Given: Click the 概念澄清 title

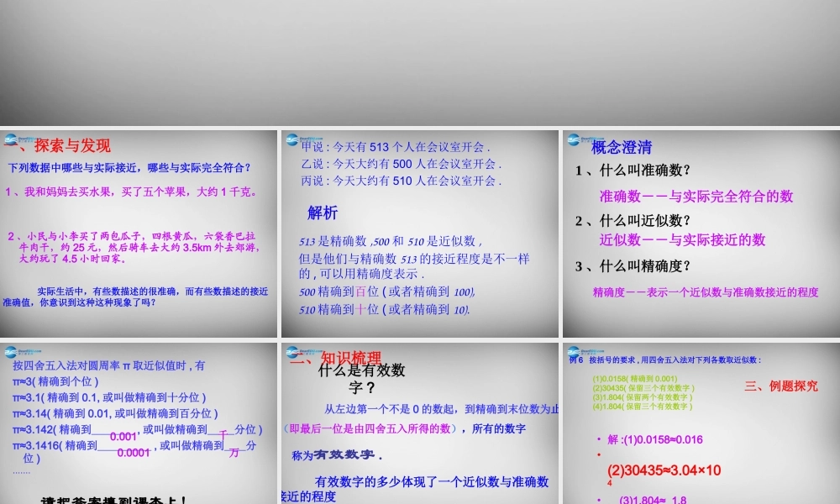Looking at the screenshot, I should pyautogui.click(x=622, y=147).
